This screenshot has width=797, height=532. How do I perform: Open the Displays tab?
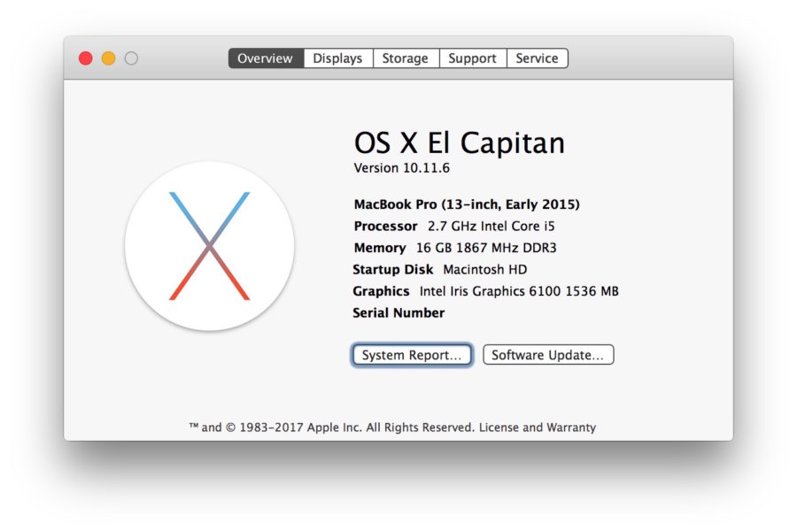[x=338, y=58]
